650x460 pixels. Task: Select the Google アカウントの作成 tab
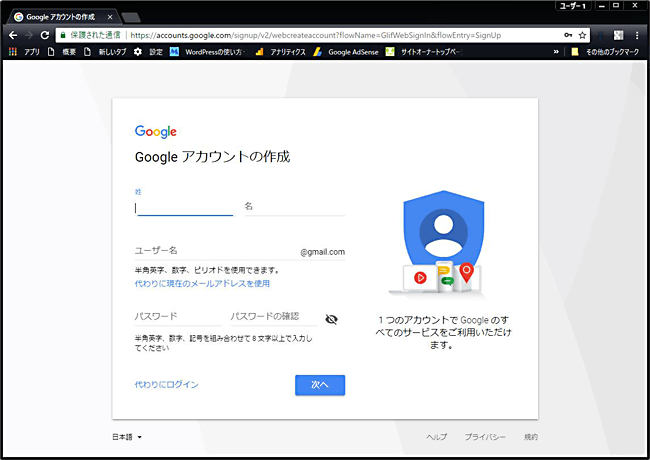click(x=61, y=17)
